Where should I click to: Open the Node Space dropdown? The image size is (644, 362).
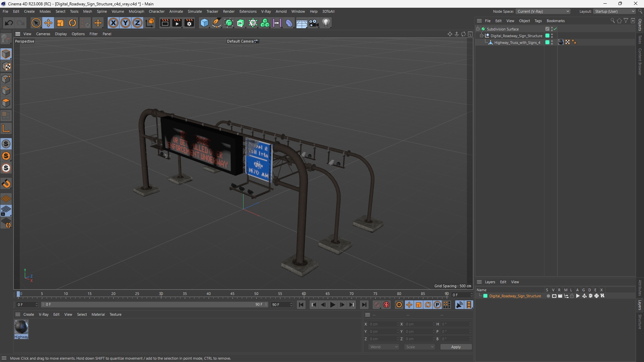click(543, 11)
